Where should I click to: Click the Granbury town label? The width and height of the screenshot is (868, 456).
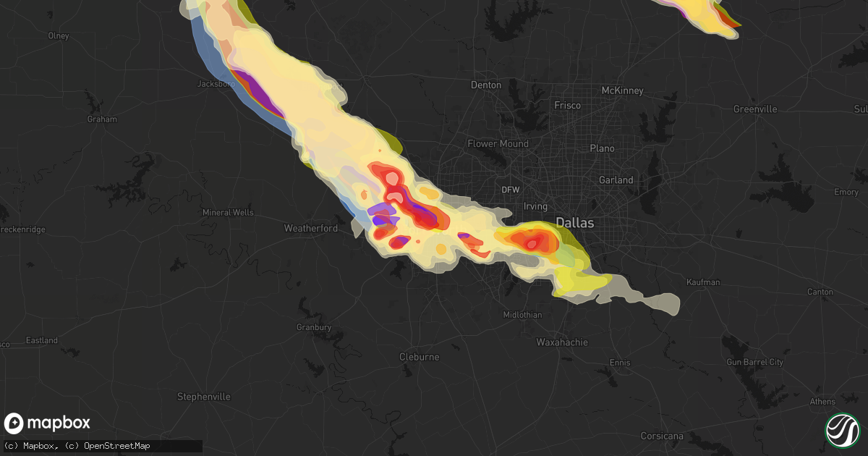click(314, 328)
